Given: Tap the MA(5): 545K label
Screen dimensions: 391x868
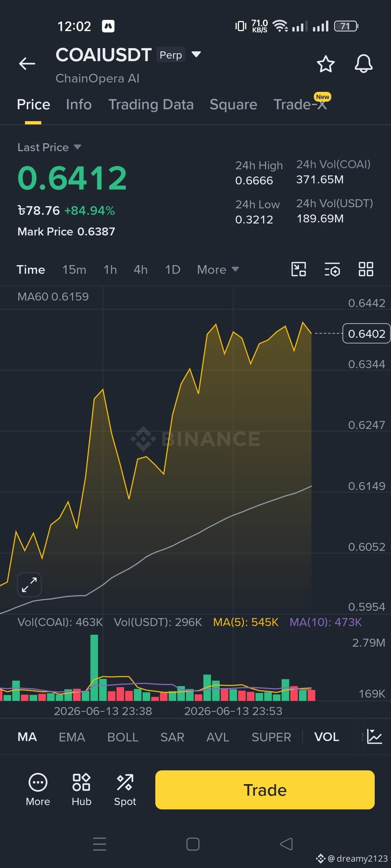Looking at the screenshot, I should [246, 622].
